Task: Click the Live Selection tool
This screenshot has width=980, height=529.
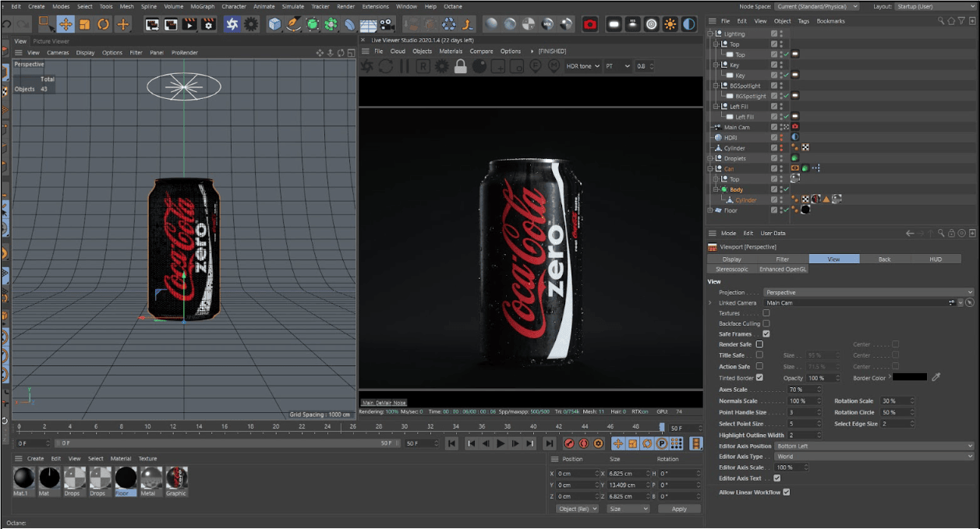Action: [47, 24]
